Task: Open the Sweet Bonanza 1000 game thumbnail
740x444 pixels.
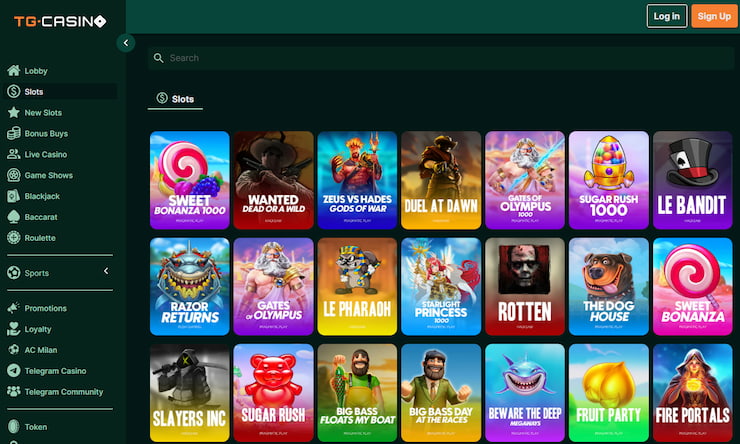Action: pos(189,180)
